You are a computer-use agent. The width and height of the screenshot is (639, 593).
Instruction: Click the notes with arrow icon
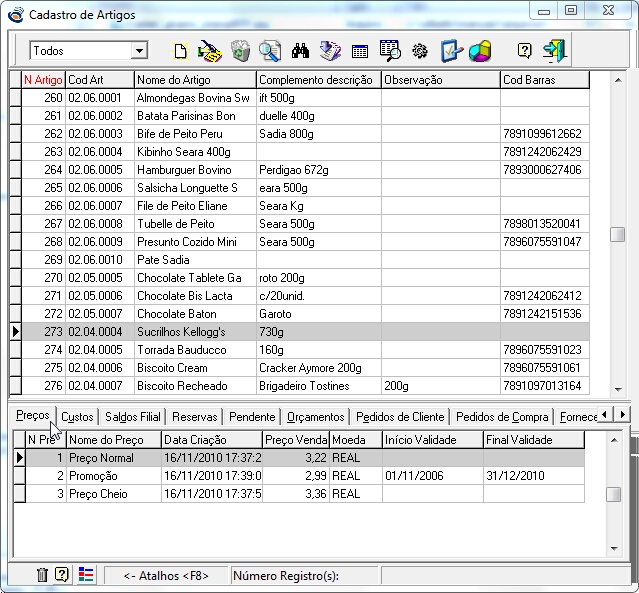click(330, 51)
